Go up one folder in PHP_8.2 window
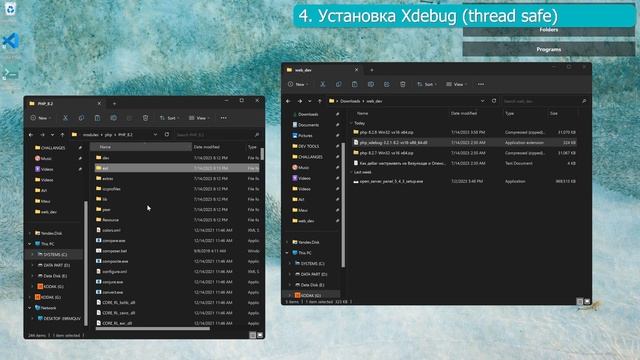640x360 pixels. click(x=62, y=135)
